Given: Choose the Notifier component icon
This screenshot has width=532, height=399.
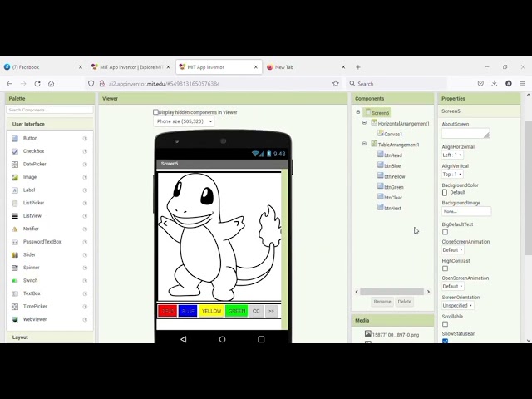Looking at the screenshot, I should pyautogui.click(x=15, y=229).
